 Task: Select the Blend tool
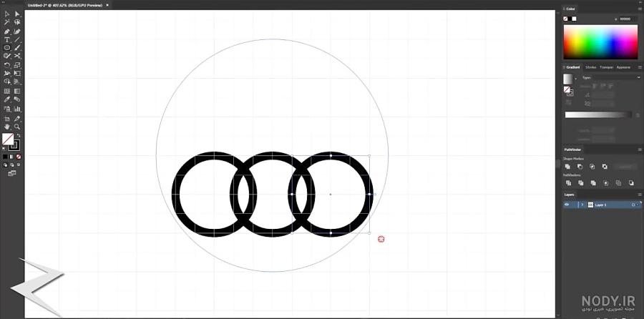(17, 99)
